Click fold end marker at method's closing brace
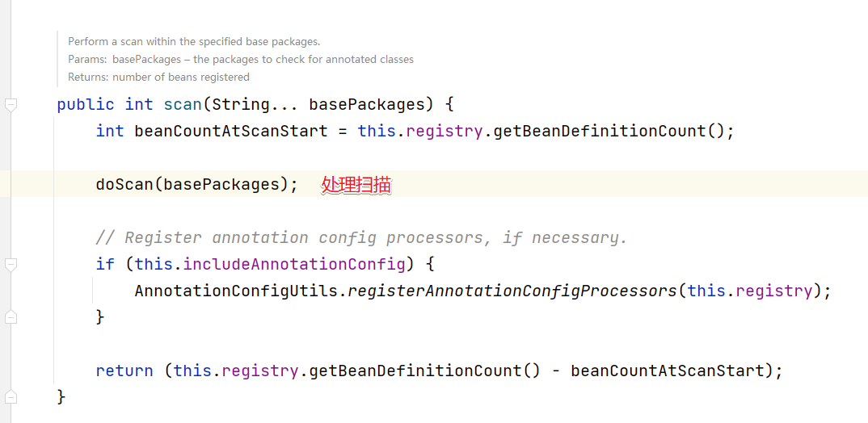 [x=11, y=396]
